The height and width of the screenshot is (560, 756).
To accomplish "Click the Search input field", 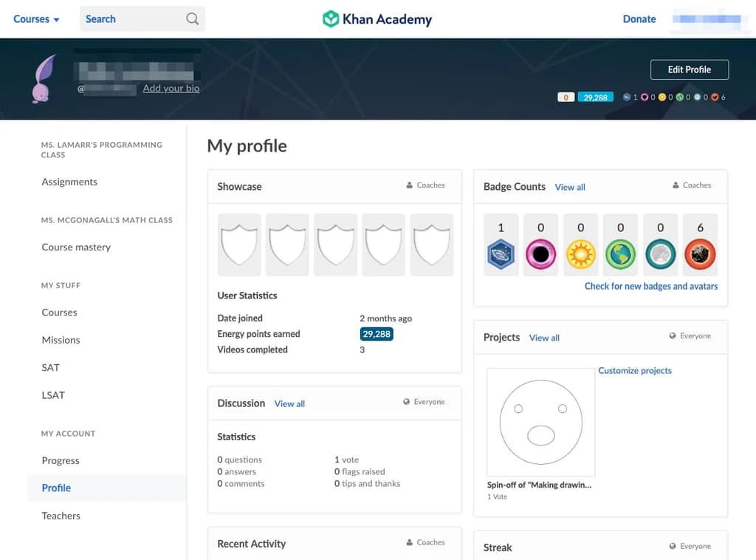I will pos(142,18).
